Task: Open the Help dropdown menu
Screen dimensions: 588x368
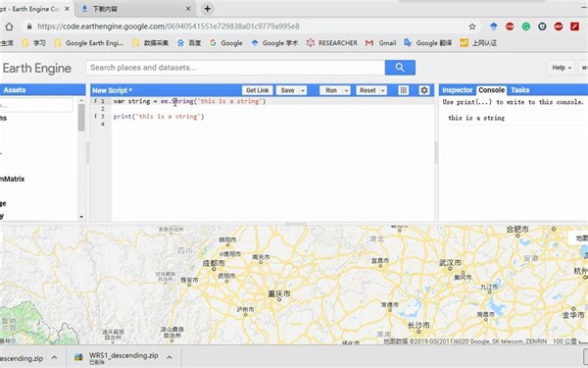Action: 562,68
